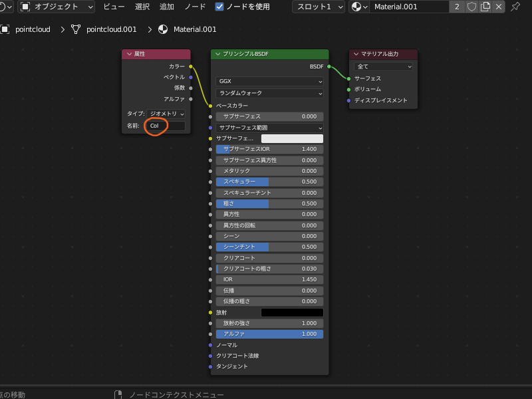Open the 選択 menu
This screenshot has width=532, height=399.
point(142,7)
